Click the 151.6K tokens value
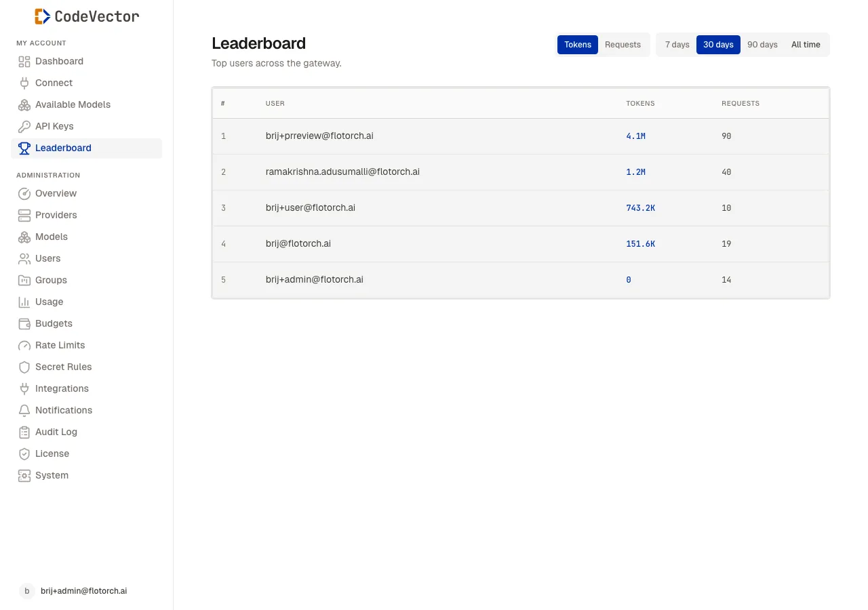The image size is (868, 610). click(641, 244)
